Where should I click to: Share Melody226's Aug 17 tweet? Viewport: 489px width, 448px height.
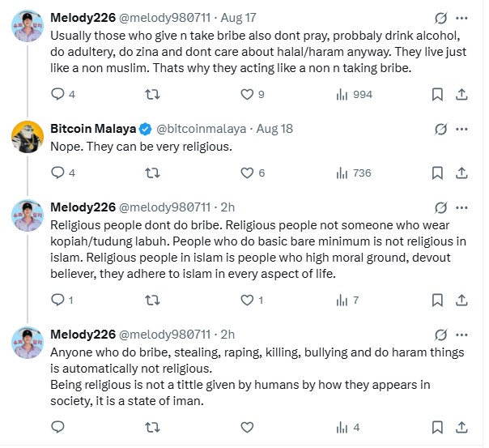point(461,95)
